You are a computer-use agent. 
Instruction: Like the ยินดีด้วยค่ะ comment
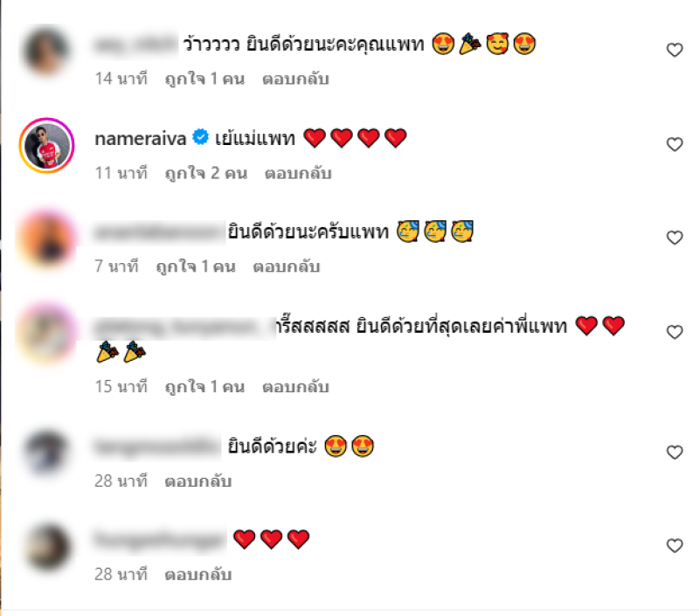[x=675, y=453]
